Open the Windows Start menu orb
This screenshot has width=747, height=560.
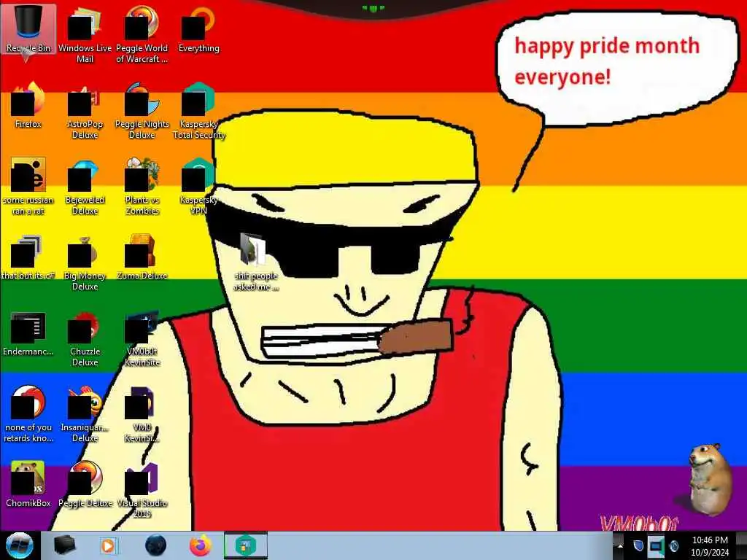tap(19, 545)
